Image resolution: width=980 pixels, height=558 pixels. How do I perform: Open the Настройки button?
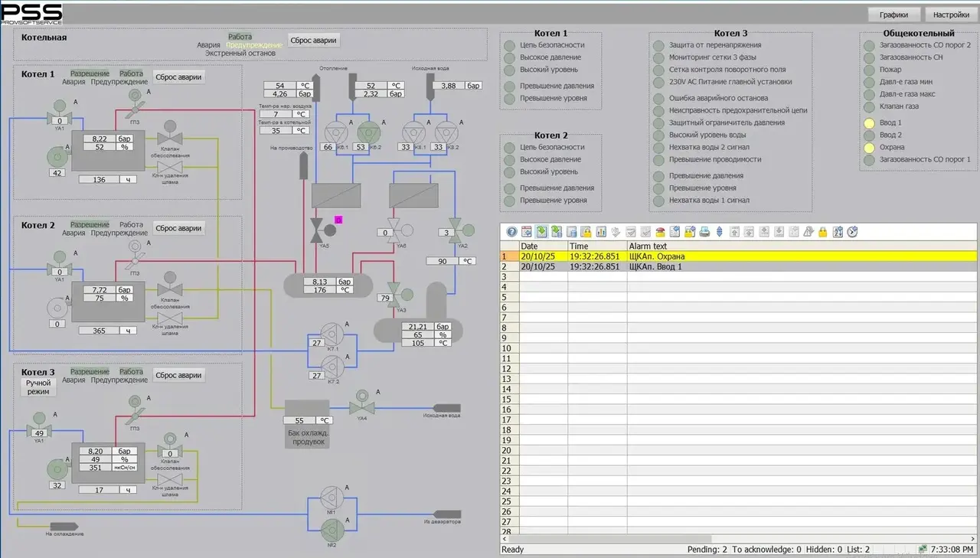point(951,15)
